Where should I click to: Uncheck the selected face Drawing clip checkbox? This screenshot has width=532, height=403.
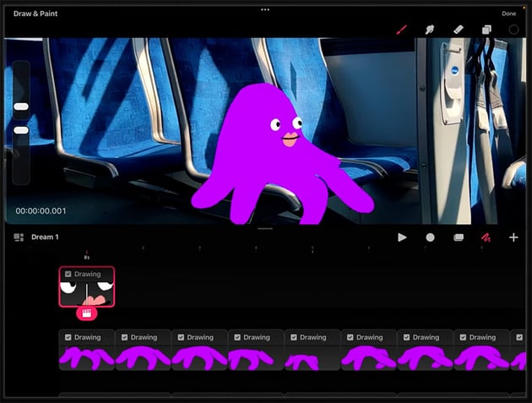68,274
